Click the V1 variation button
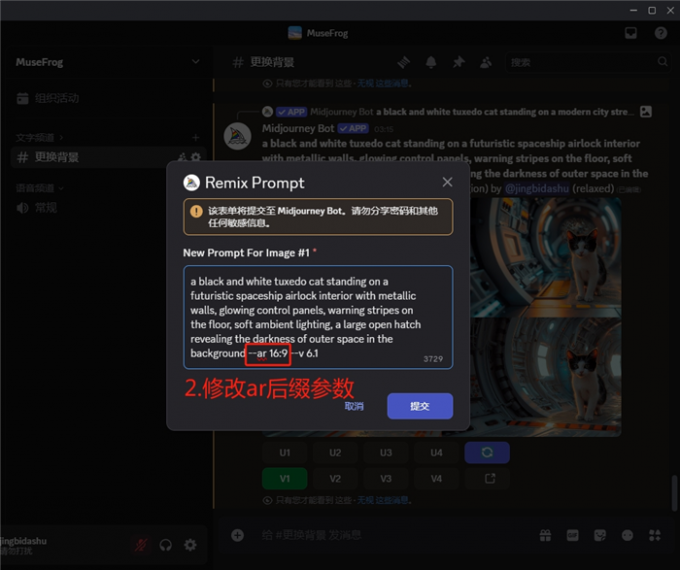Screen dimensions: 680x570 [x=284, y=478]
